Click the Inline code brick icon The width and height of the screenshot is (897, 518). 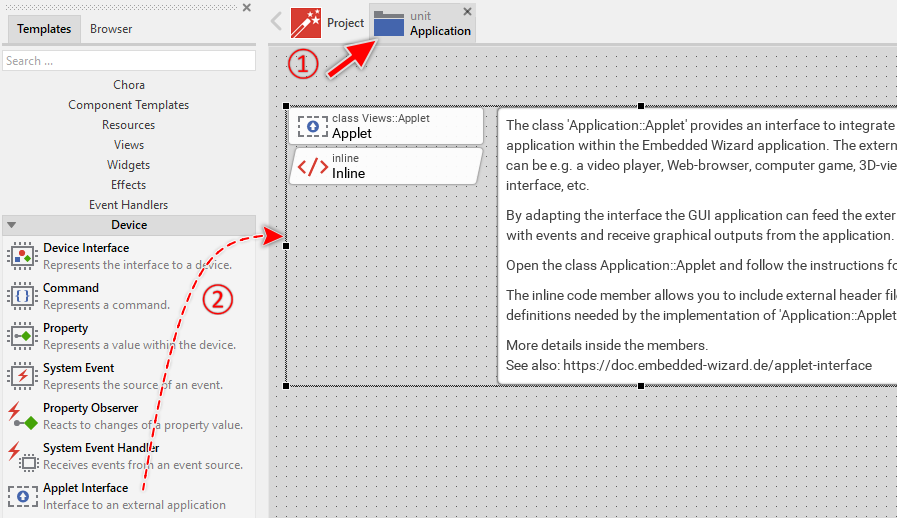click(312, 166)
